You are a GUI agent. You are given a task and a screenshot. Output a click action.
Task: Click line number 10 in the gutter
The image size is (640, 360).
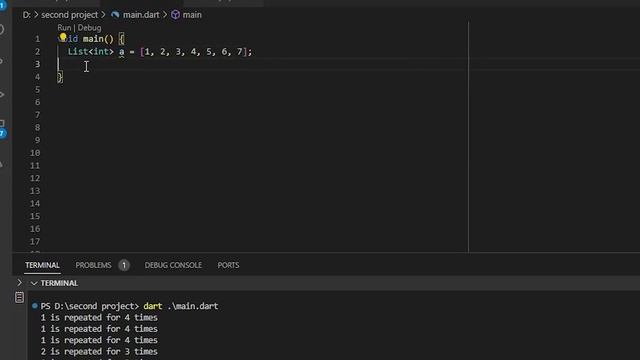pos(35,153)
